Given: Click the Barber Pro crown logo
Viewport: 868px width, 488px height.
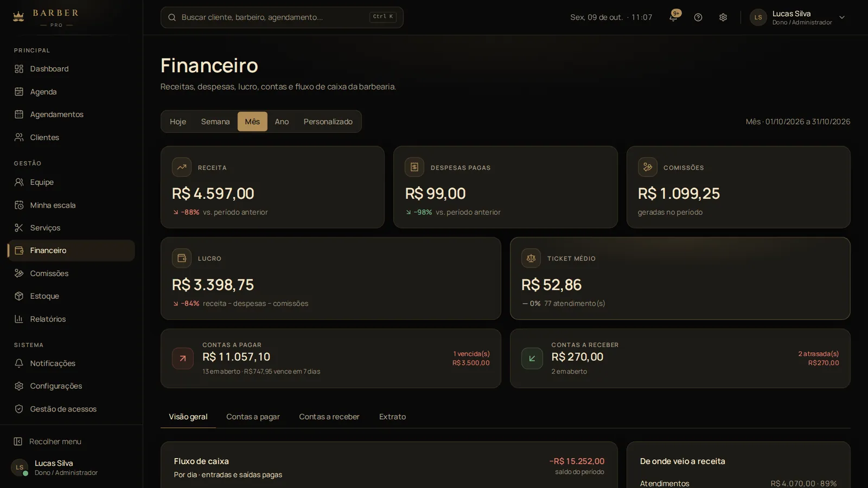Looking at the screenshot, I should click(x=18, y=17).
